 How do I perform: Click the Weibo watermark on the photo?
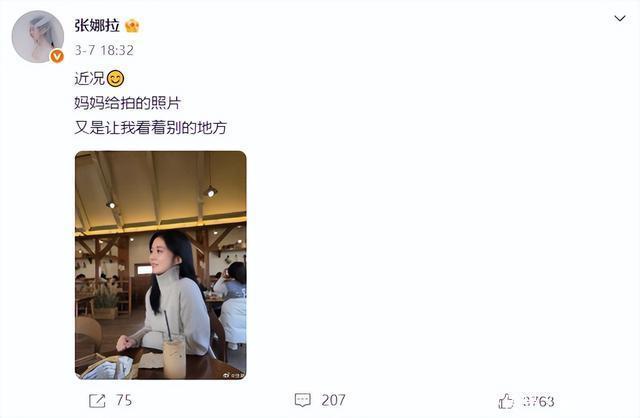pyautogui.click(x=233, y=375)
